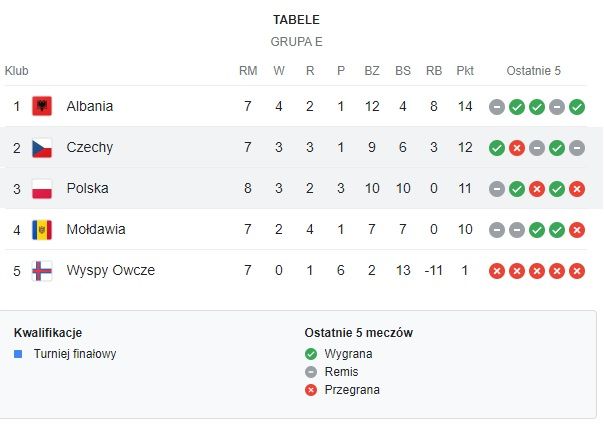Click Albania's most recent win icon

click(x=577, y=106)
